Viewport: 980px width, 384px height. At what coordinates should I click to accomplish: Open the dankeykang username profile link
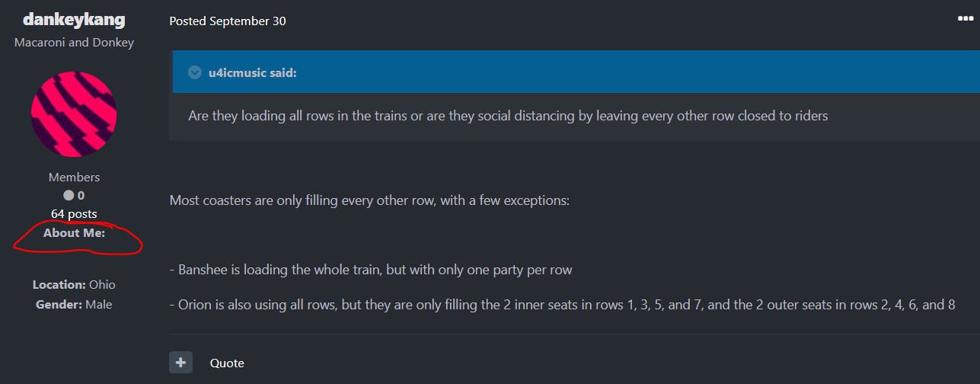(74, 20)
